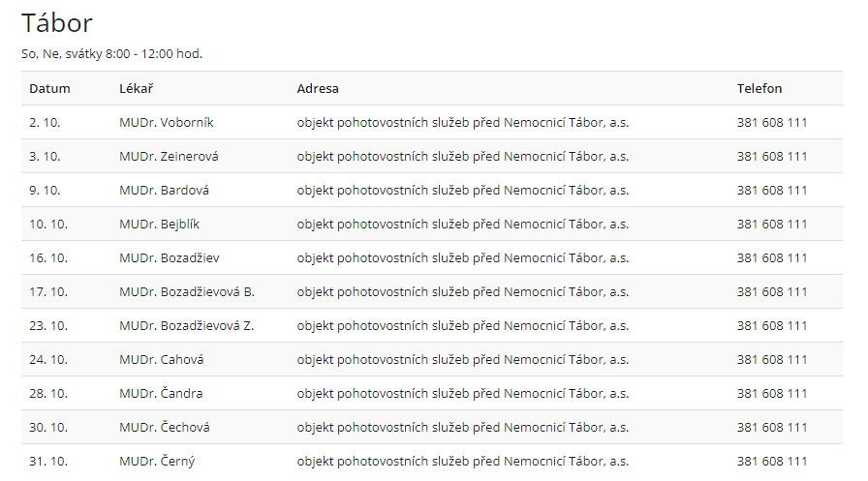Click the opening hours text below Tábor

point(111,53)
